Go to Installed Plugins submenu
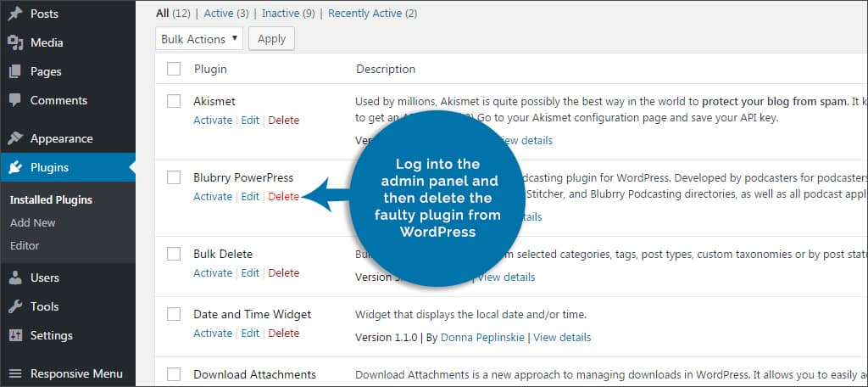 point(51,200)
